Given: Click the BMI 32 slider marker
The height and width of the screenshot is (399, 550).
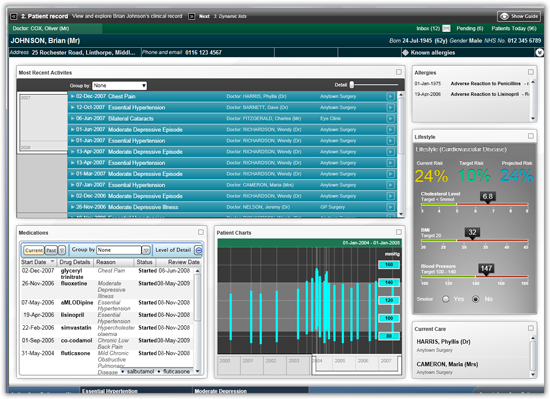Looking at the screenshot, I should pos(472,233).
